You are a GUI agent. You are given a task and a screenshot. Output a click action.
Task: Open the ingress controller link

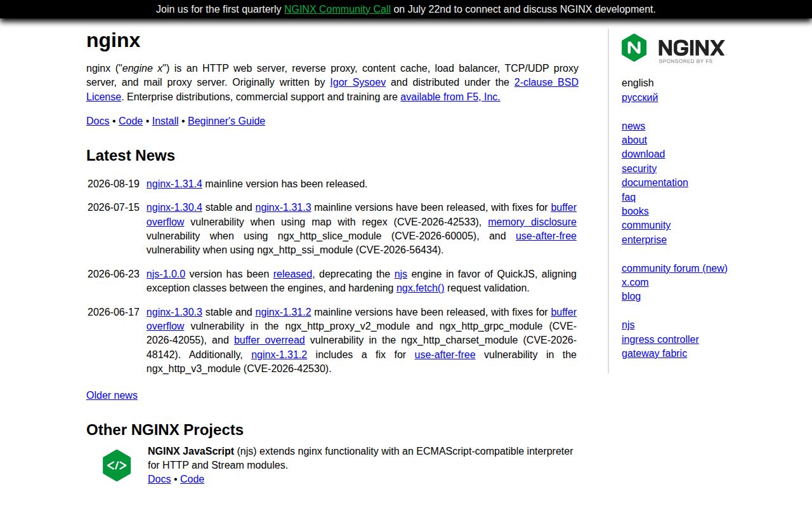pyautogui.click(x=660, y=340)
